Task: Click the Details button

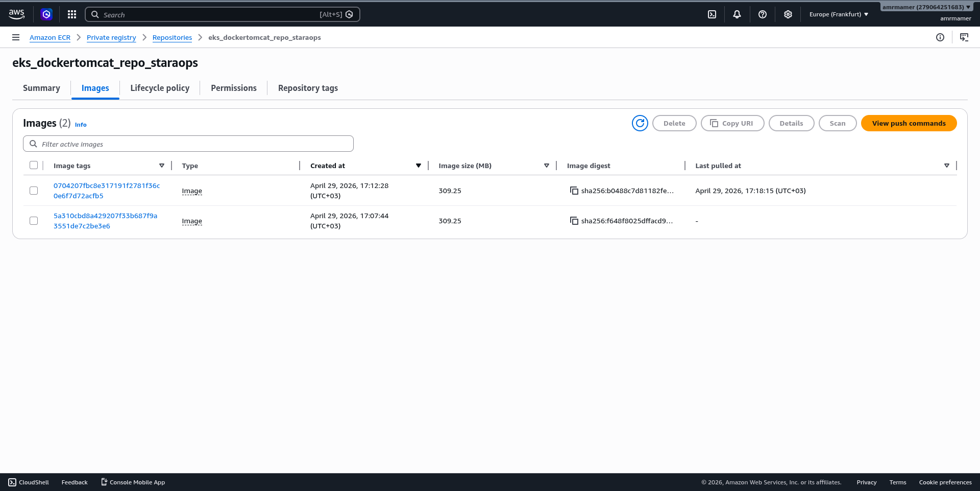Action: (x=791, y=123)
